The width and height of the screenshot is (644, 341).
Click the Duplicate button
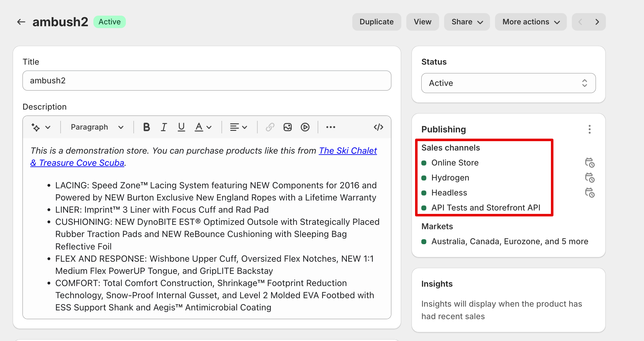click(376, 22)
